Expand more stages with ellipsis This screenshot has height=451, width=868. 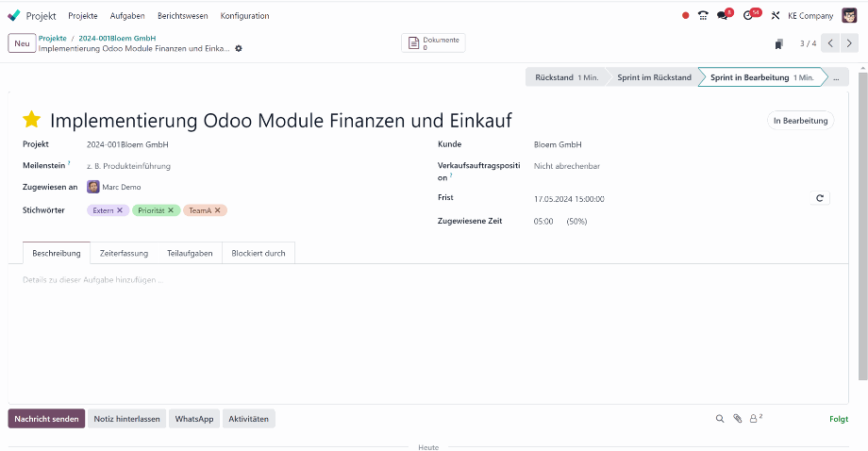point(836,77)
